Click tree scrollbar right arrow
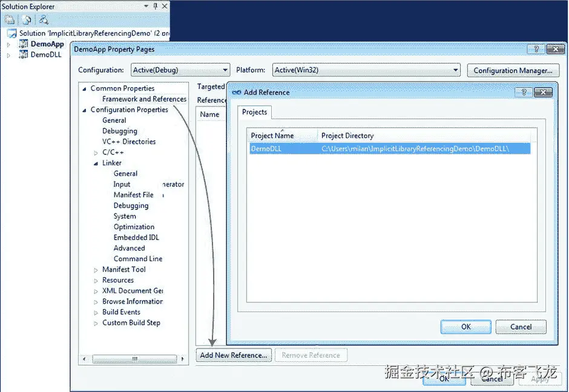The image size is (569, 392). click(x=182, y=359)
